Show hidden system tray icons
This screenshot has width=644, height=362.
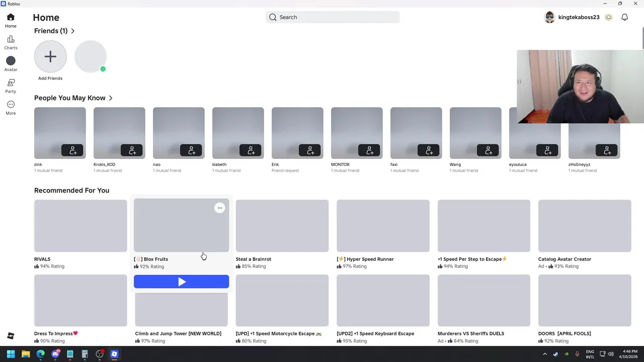click(544, 354)
